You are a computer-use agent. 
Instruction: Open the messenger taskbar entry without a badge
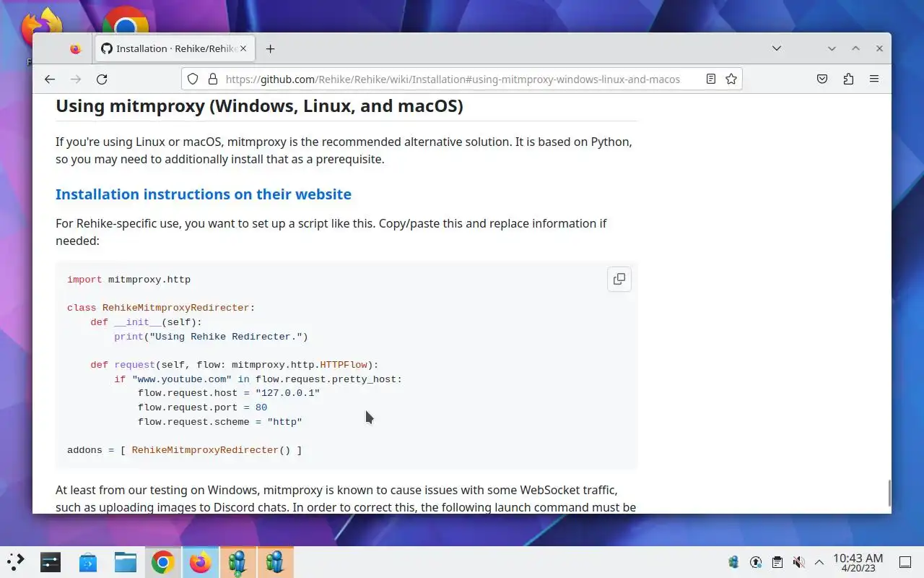click(275, 562)
